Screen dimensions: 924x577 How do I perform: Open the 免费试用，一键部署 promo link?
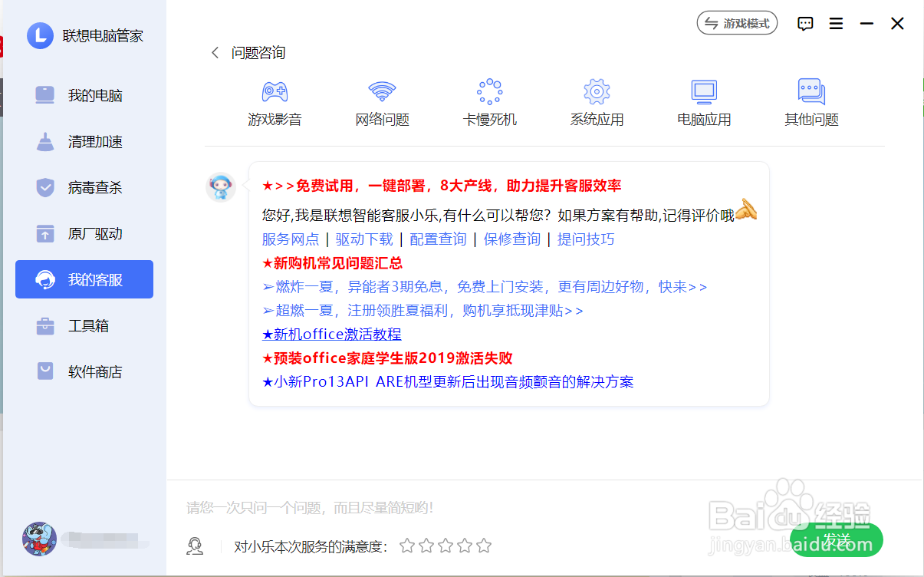point(442,186)
